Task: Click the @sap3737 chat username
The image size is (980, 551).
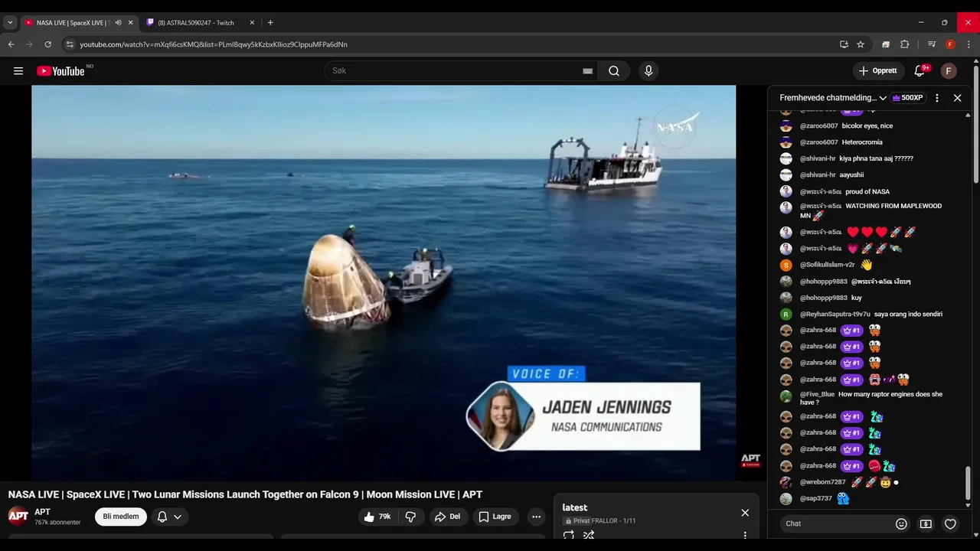Action: coord(816,498)
